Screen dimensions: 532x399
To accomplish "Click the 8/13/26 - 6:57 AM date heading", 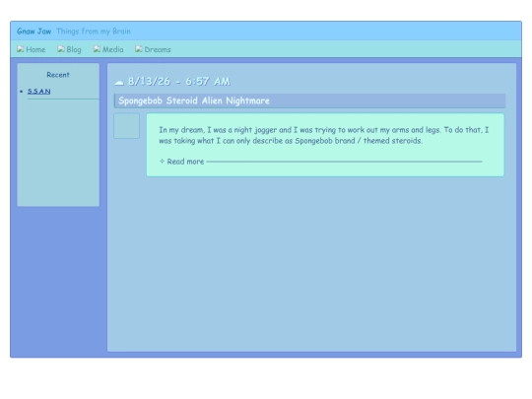I will 179,82.
